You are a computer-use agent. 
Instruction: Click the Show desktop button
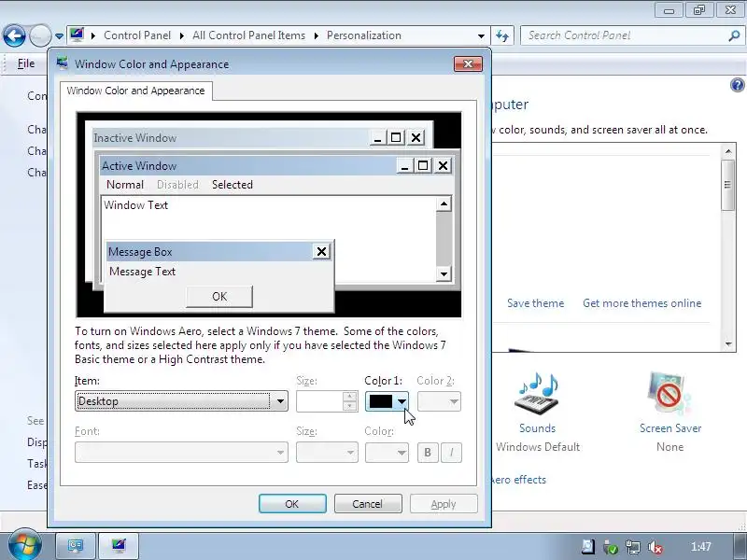click(740, 547)
